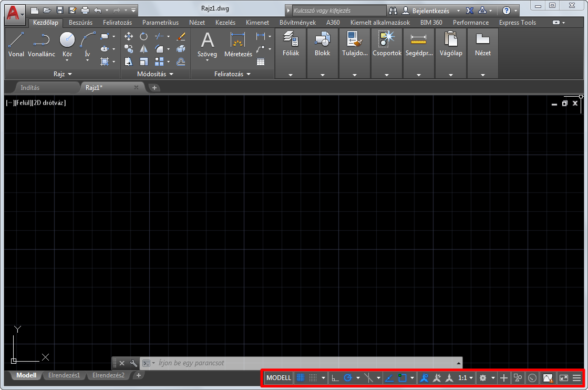Toggle annotation objects visibility
588x390 pixels.
[424, 378]
